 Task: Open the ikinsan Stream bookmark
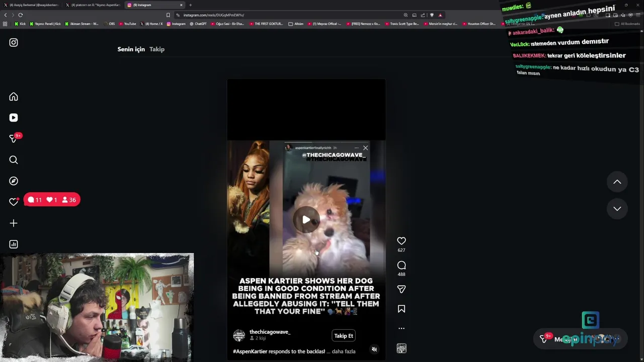coord(82,24)
